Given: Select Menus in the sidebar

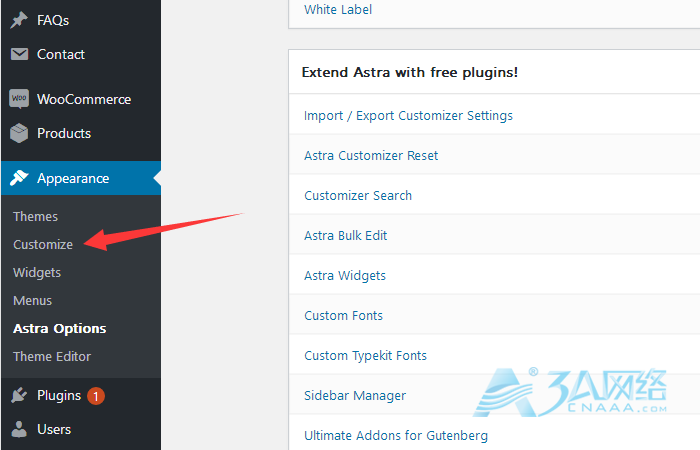Looking at the screenshot, I should pyautogui.click(x=32, y=300).
